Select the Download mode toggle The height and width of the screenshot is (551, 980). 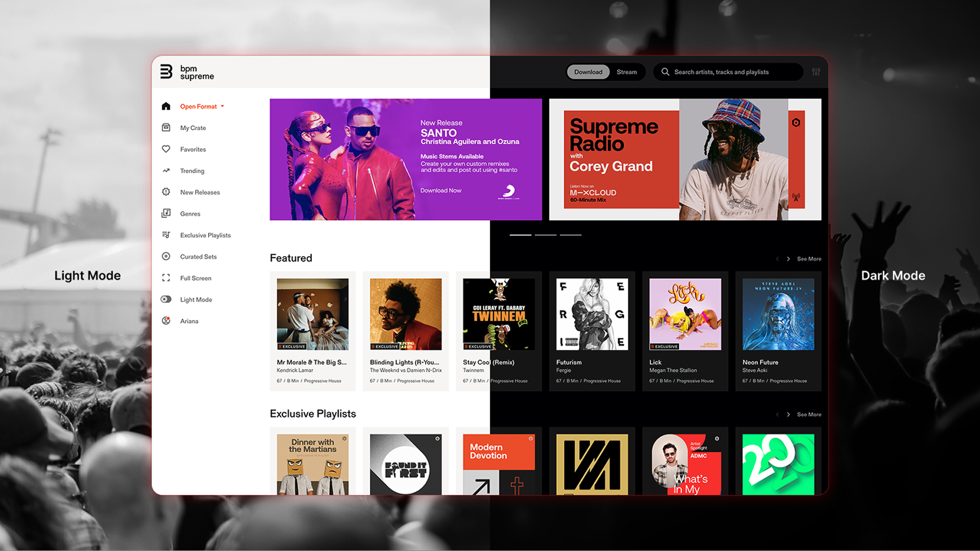tap(588, 72)
